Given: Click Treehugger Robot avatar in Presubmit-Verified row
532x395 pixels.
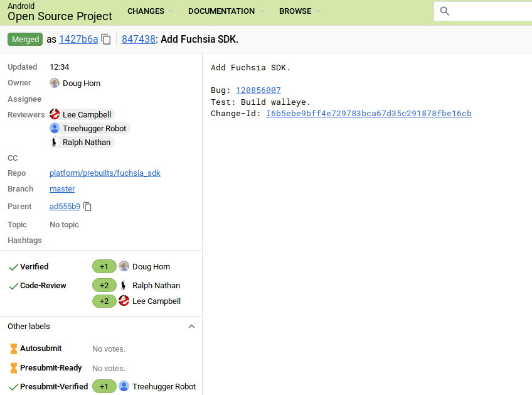Looking at the screenshot, I should coord(124,386).
